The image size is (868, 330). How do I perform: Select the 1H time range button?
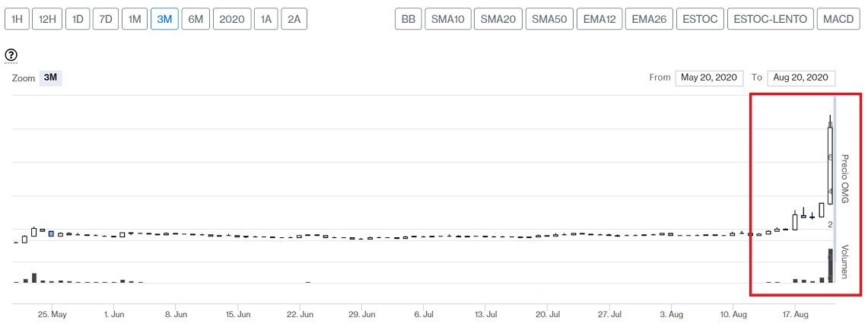(x=17, y=19)
